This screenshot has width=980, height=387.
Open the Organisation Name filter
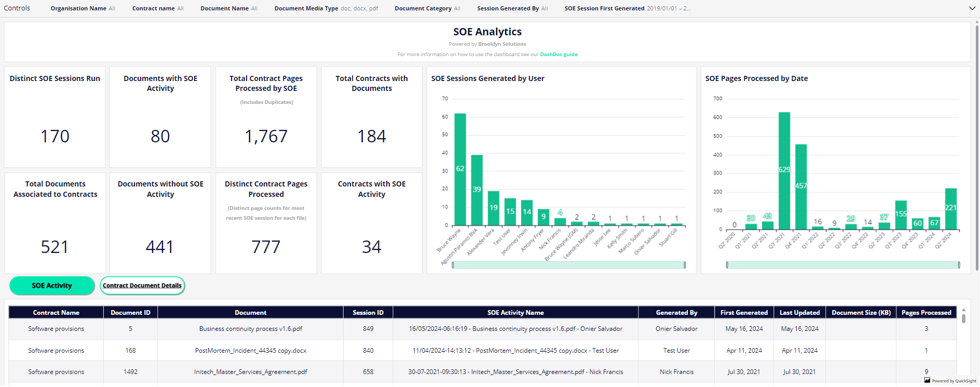(83, 8)
